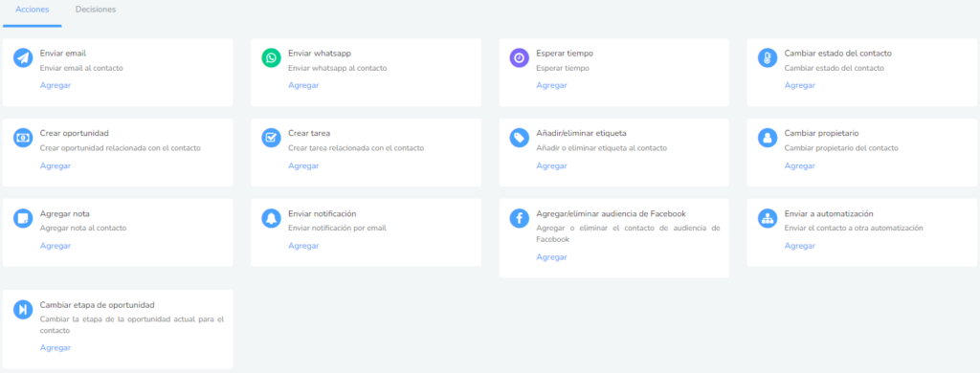Click the purple clock Esperar tiempo icon
This screenshot has height=373, width=980.
pos(520,58)
